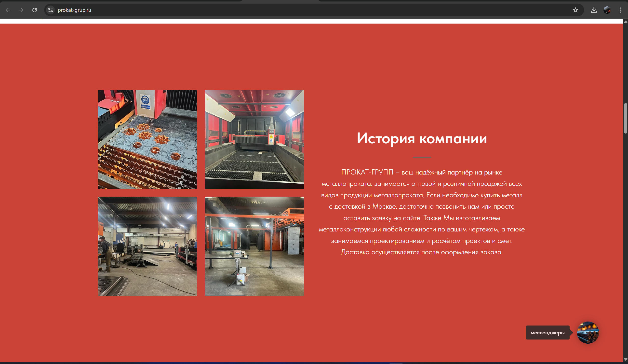Image resolution: width=628 pixels, height=364 pixels.
Task: Click the scrollbar up arrow
Action: point(625,22)
